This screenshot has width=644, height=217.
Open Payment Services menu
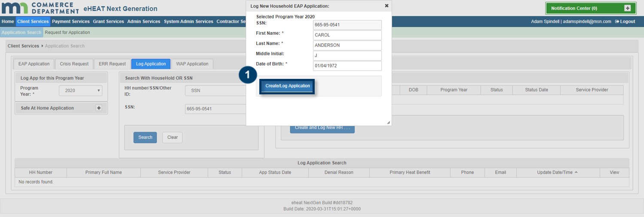[x=71, y=21]
